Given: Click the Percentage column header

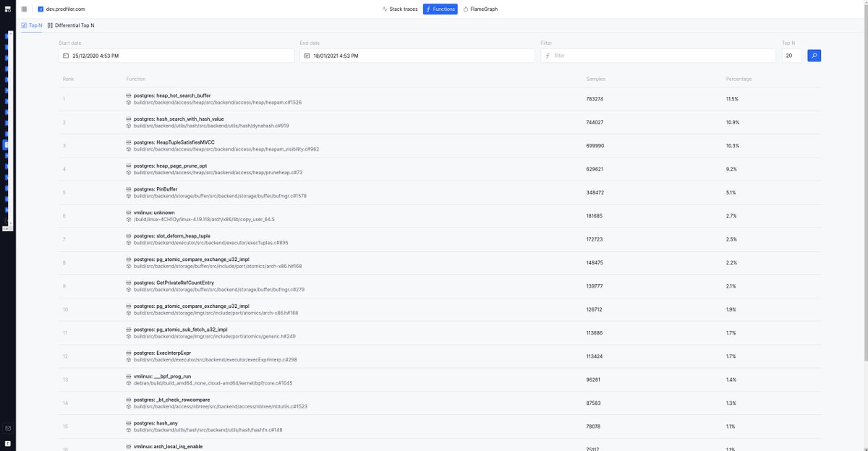Looking at the screenshot, I should [x=739, y=79].
